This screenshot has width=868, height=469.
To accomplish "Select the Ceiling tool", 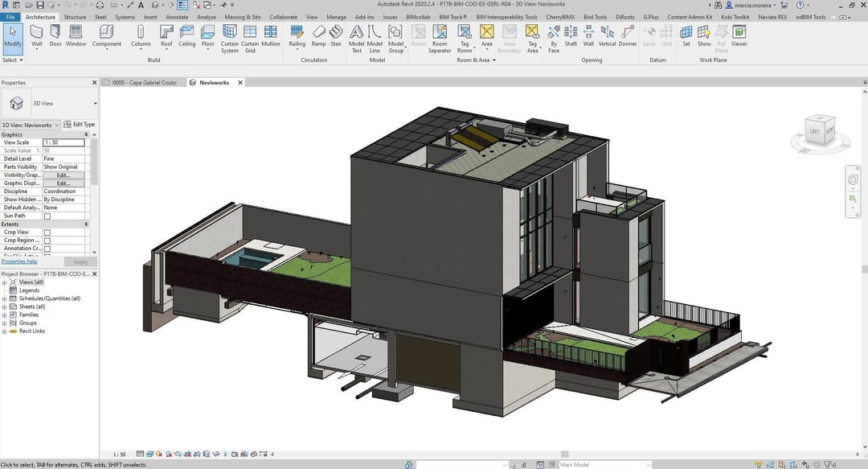I will tap(186, 36).
